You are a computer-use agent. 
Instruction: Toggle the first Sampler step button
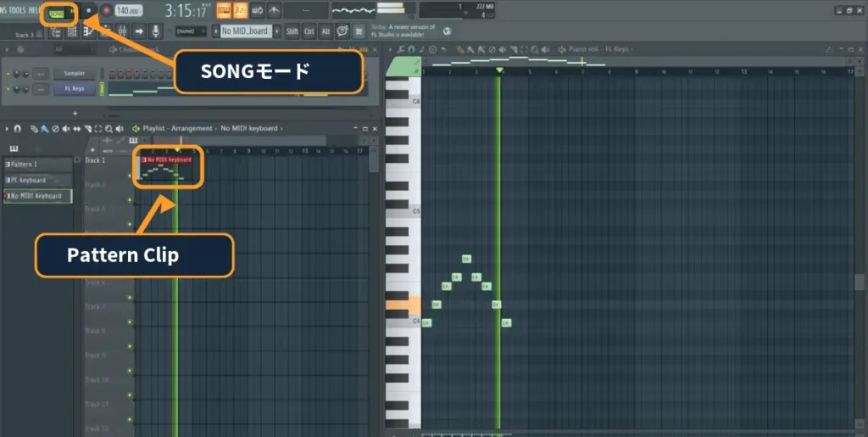point(112,74)
